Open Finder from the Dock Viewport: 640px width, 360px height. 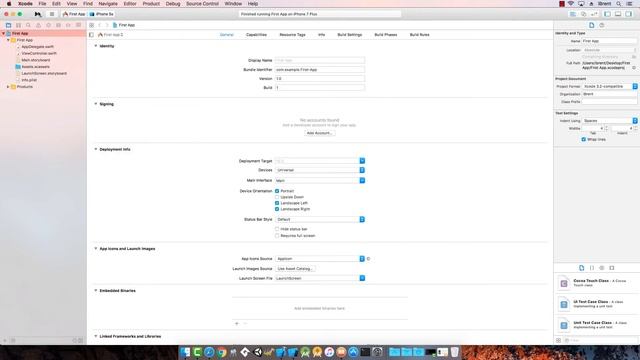pyautogui.click(x=185, y=352)
